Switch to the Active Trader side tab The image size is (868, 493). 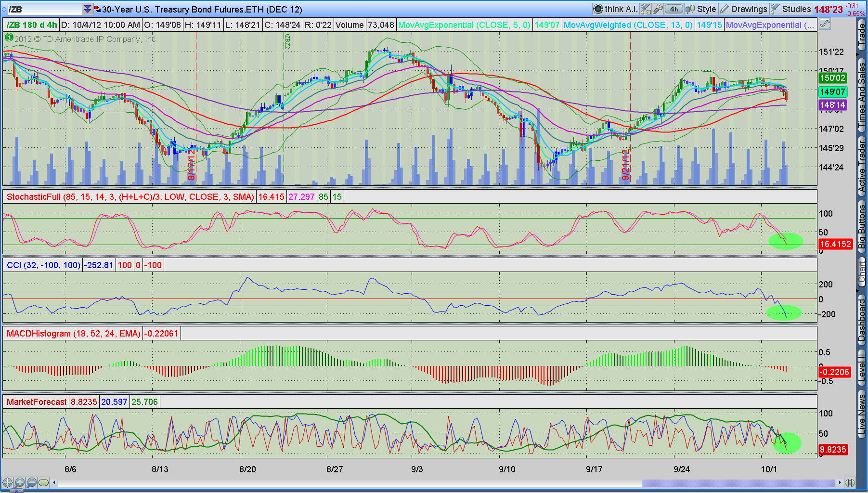[862, 167]
